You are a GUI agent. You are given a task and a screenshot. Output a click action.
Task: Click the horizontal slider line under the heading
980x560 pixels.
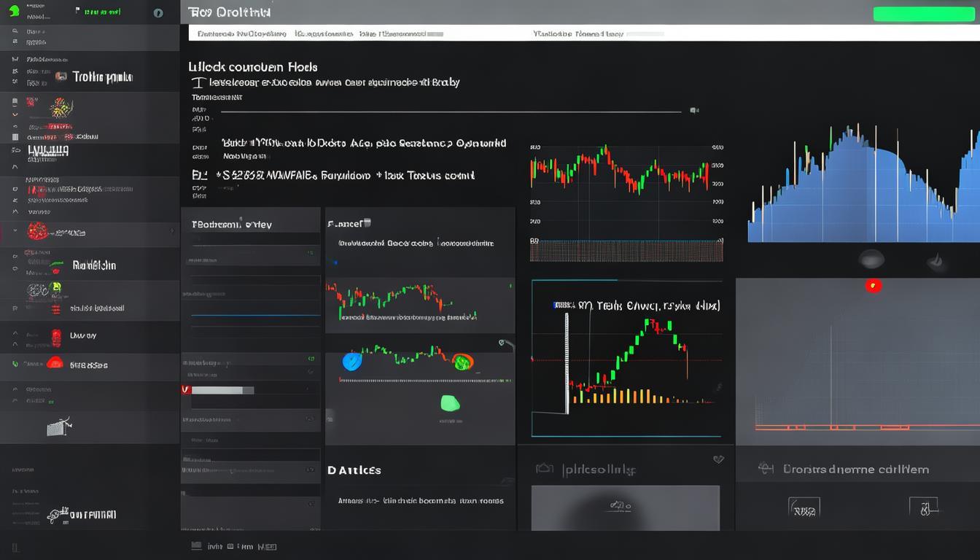[451, 112]
